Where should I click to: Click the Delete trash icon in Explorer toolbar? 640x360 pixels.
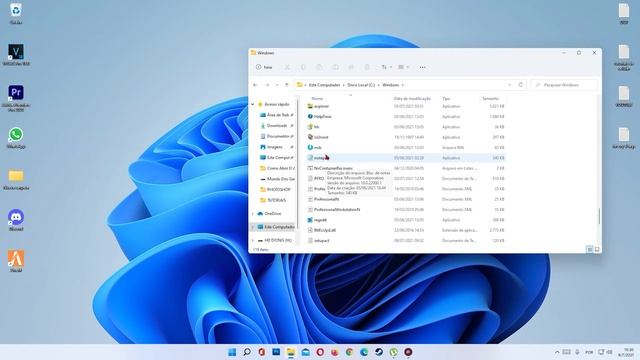click(x=367, y=67)
